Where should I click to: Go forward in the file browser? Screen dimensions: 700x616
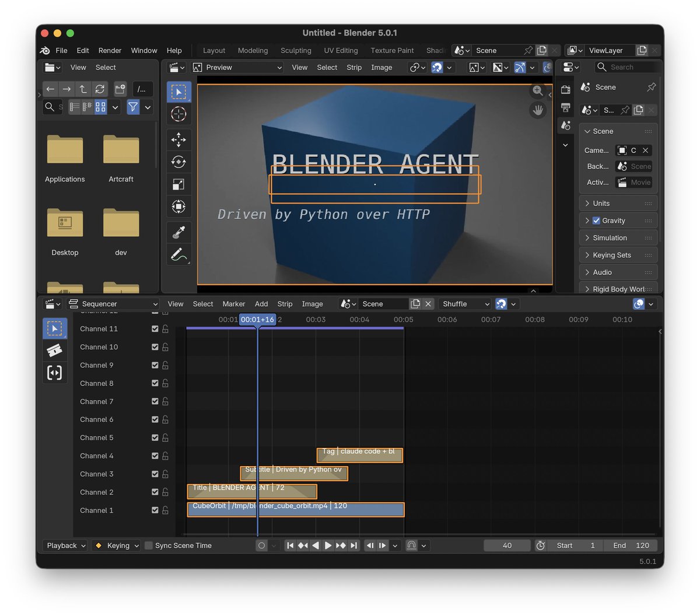coord(66,89)
